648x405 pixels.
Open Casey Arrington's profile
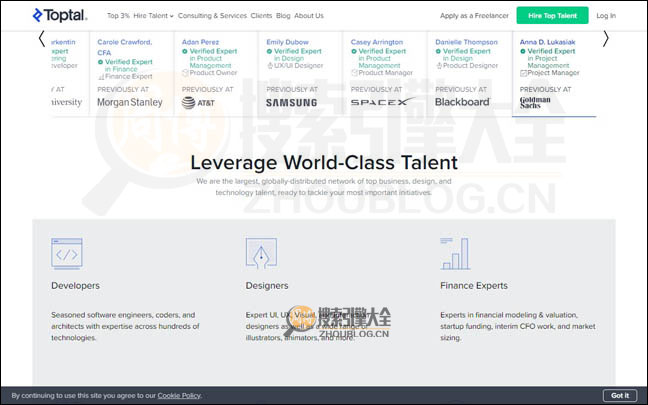[377, 42]
